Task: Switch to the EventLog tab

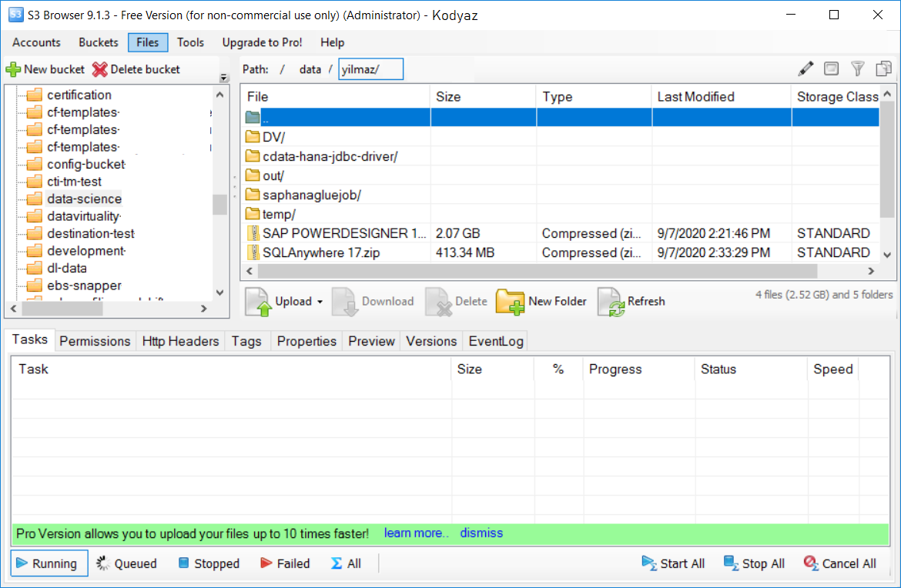Action: coord(496,341)
